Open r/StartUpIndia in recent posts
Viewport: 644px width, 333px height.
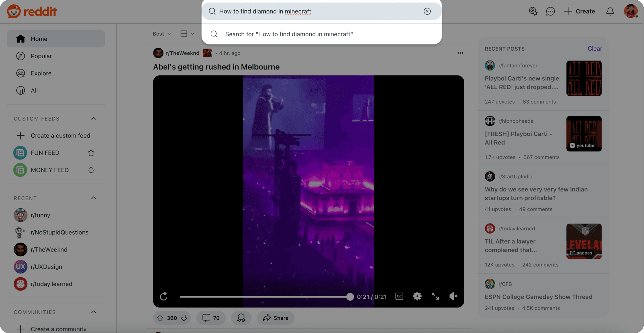click(x=515, y=177)
